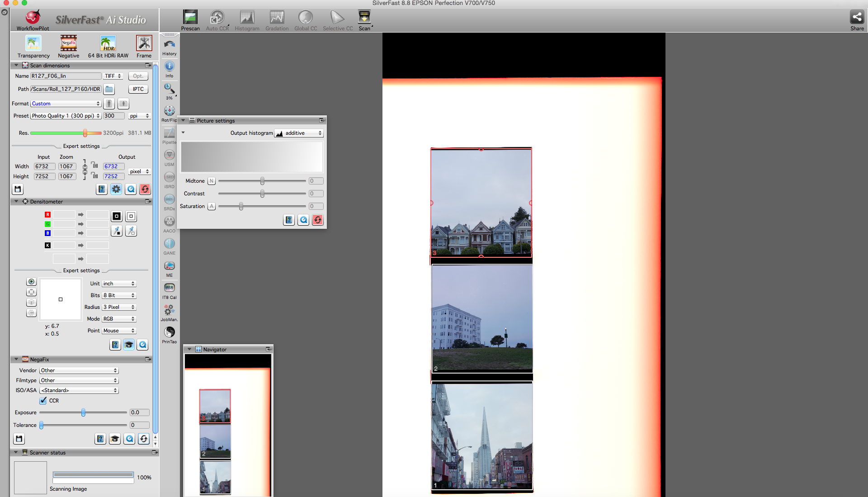Open the JobManager
868x497 pixels.
click(170, 313)
